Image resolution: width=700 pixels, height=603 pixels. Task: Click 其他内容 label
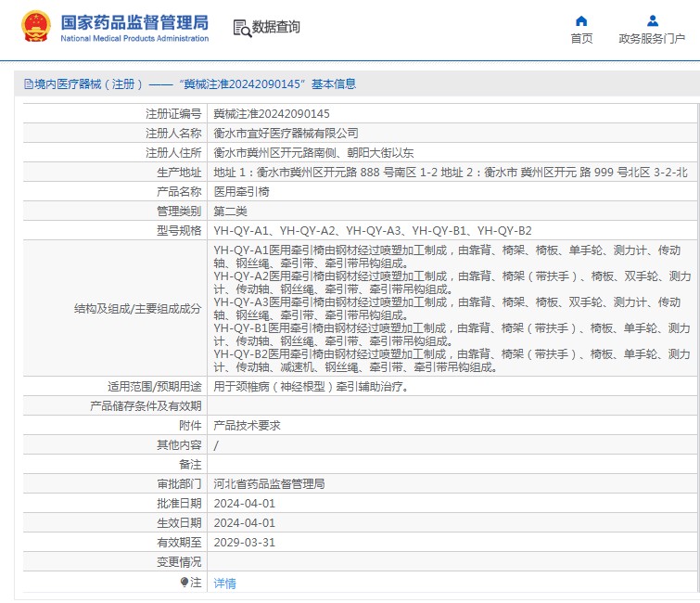pos(179,445)
